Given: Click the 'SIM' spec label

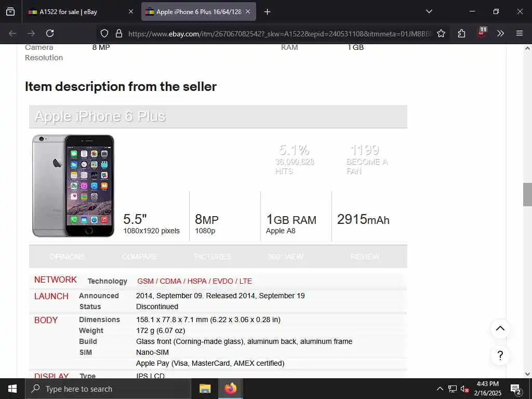Looking at the screenshot, I should click(x=86, y=352).
